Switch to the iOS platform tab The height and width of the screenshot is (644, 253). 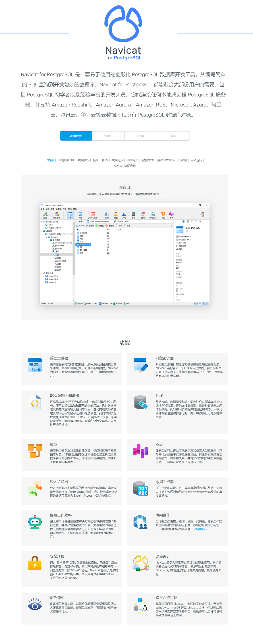[x=173, y=136]
